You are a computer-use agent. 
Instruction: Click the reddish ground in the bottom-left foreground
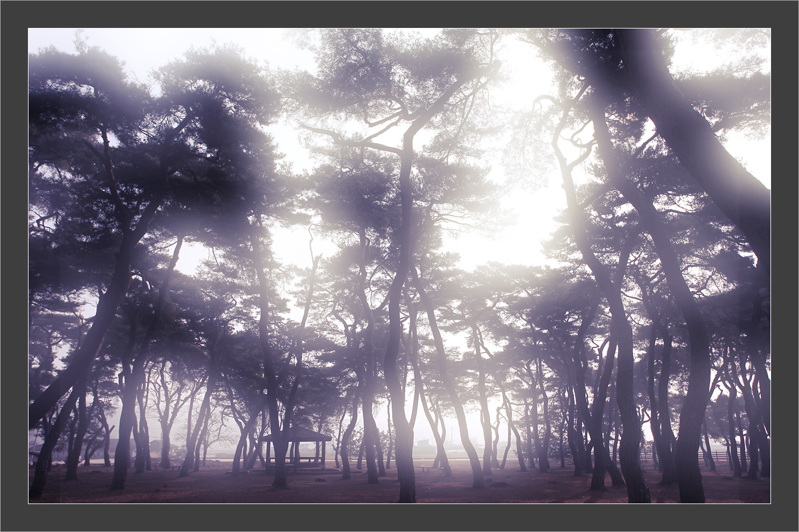coord(86,492)
